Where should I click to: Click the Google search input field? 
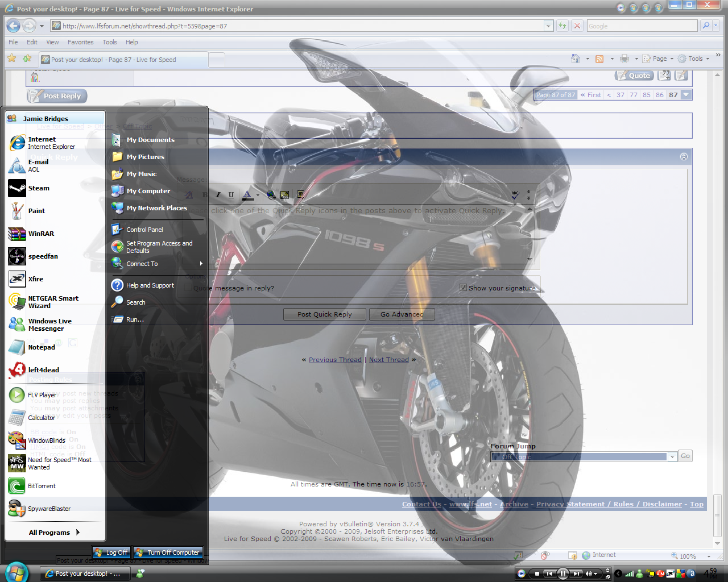pos(642,26)
